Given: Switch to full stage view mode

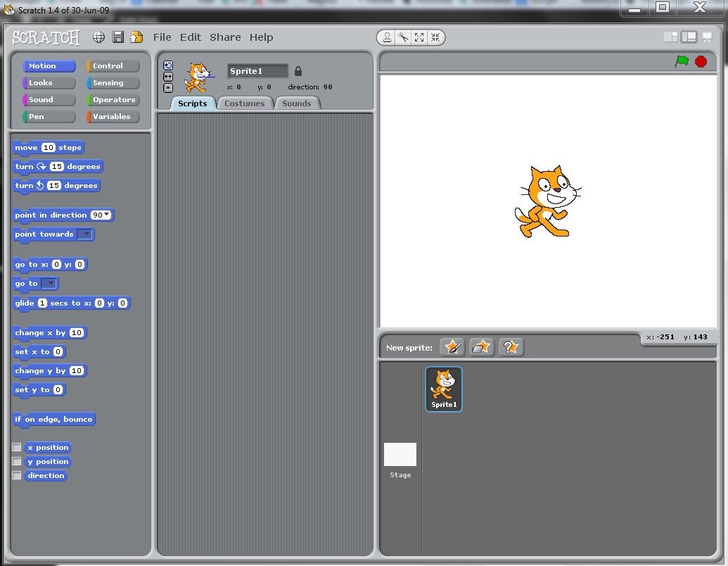Looking at the screenshot, I should (689, 37).
